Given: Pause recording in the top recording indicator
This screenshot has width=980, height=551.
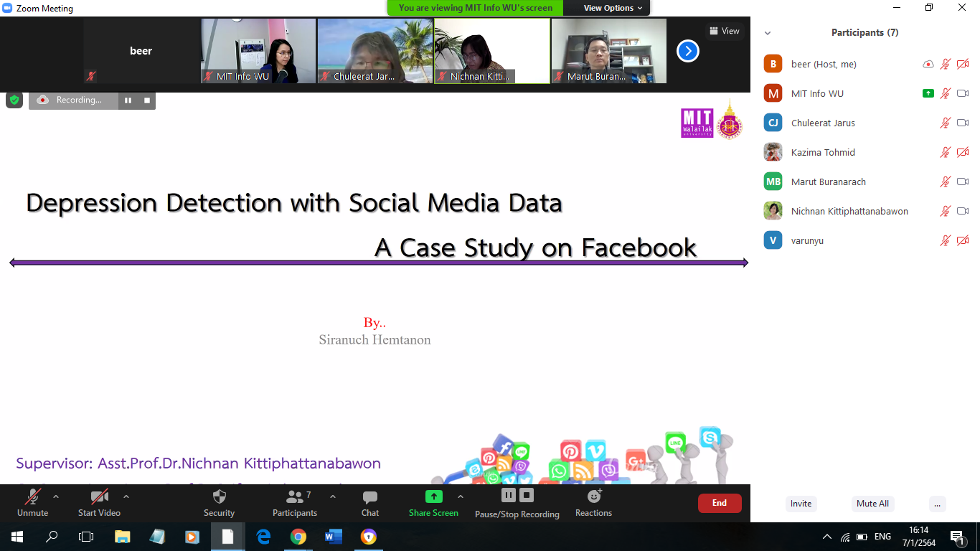Looking at the screenshot, I should [128, 100].
